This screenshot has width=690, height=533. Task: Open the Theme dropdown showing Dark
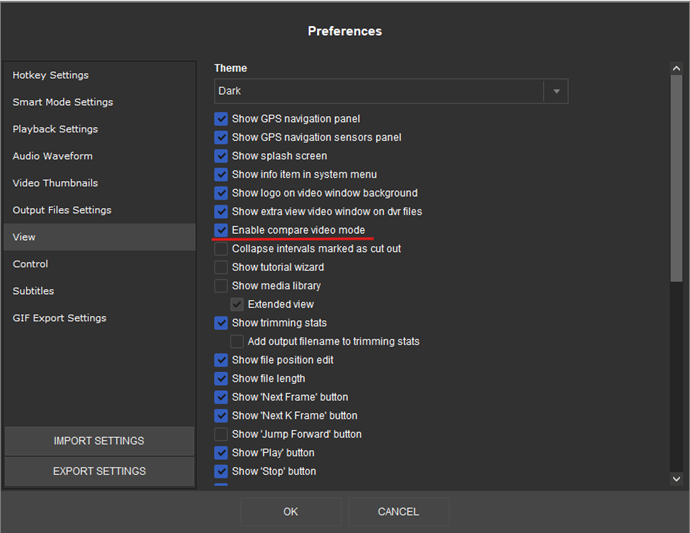click(x=391, y=91)
